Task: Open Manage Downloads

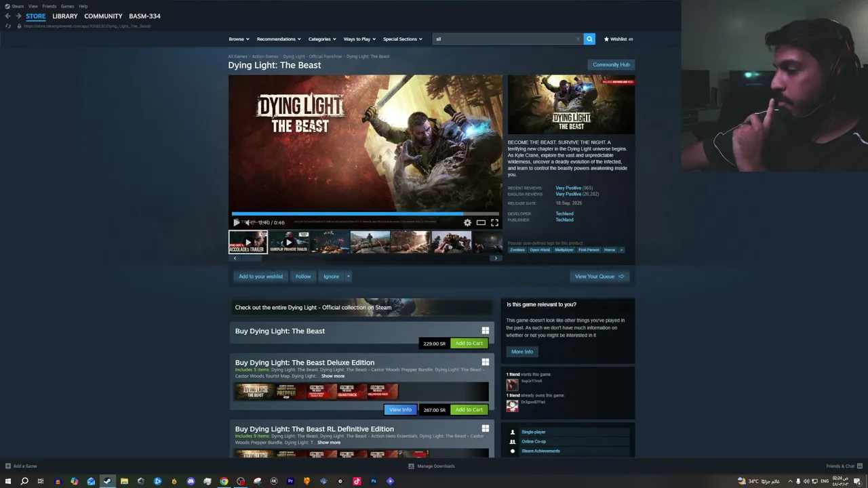Action: [431, 466]
